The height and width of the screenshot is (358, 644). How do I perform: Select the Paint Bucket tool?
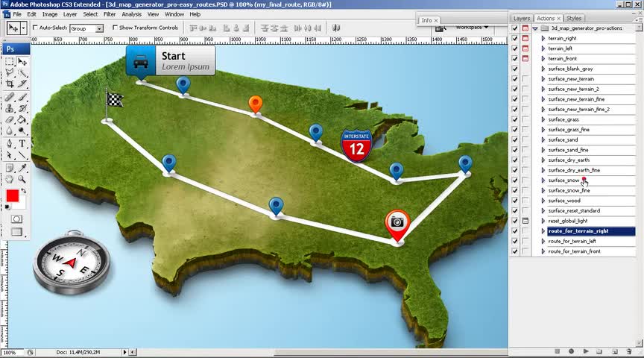[22, 119]
